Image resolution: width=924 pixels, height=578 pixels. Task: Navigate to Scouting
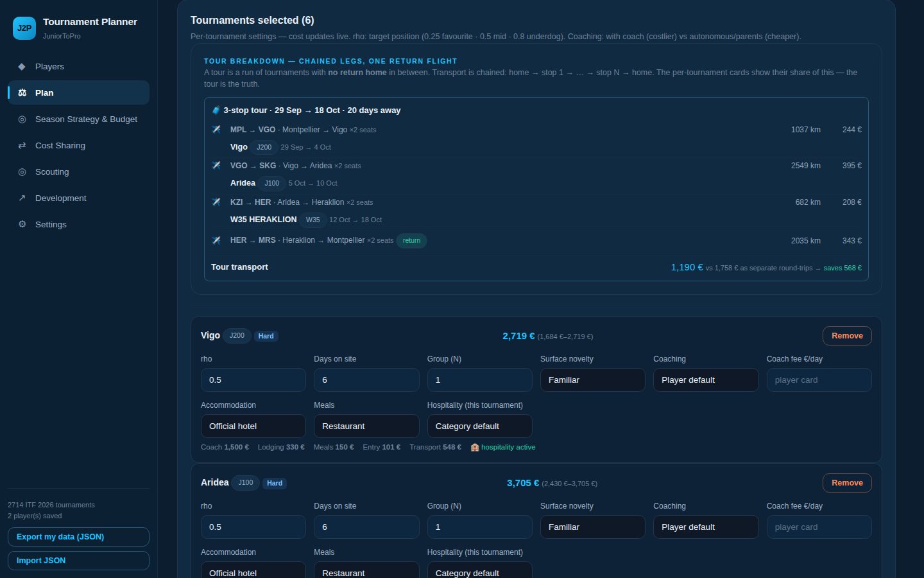pyautogui.click(x=78, y=171)
